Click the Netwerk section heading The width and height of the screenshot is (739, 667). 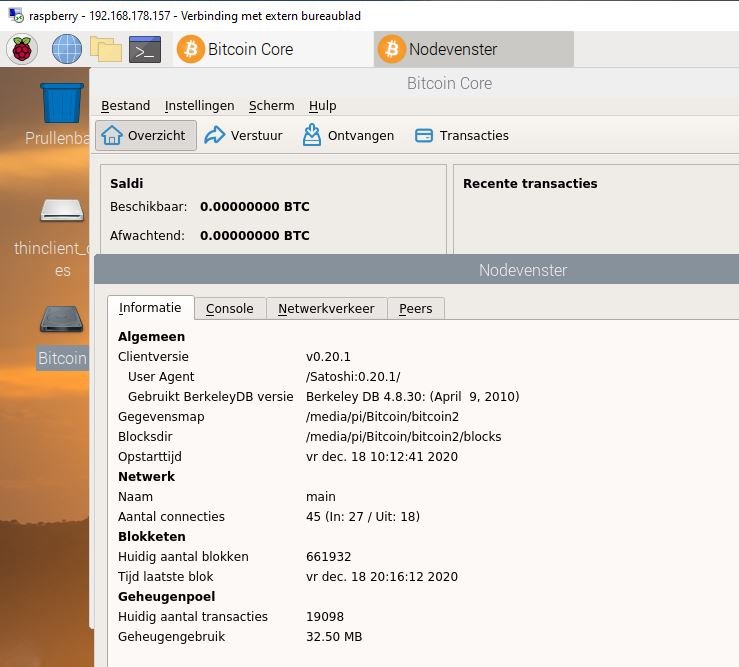tap(147, 477)
